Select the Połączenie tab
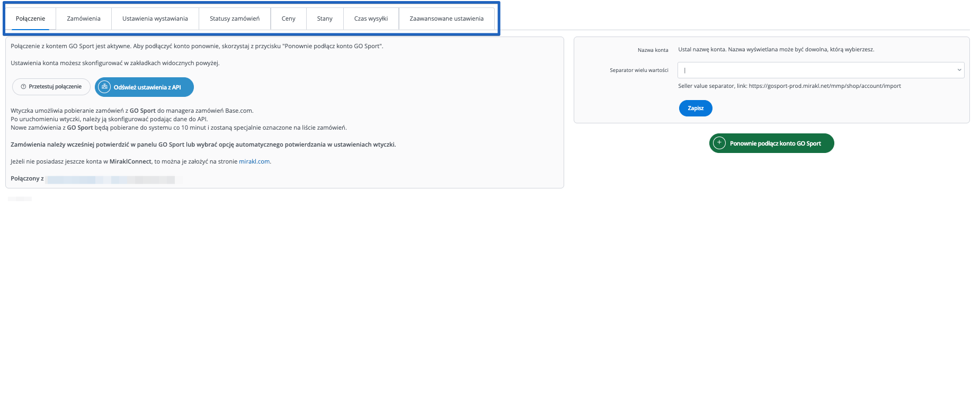The height and width of the screenshot is (397, 980). (x=31, y=19)
